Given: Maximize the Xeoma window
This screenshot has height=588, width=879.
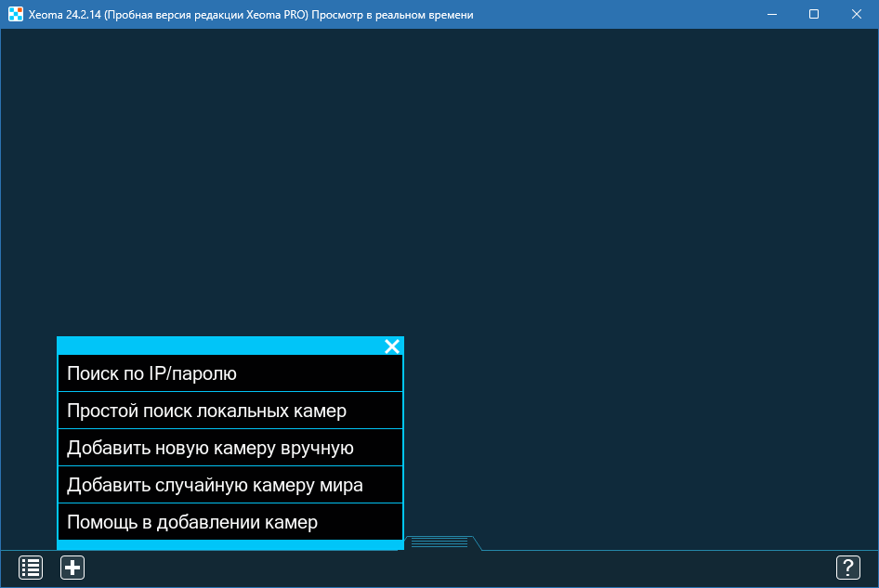Looking at the screenshot, I should click(814, 14).
